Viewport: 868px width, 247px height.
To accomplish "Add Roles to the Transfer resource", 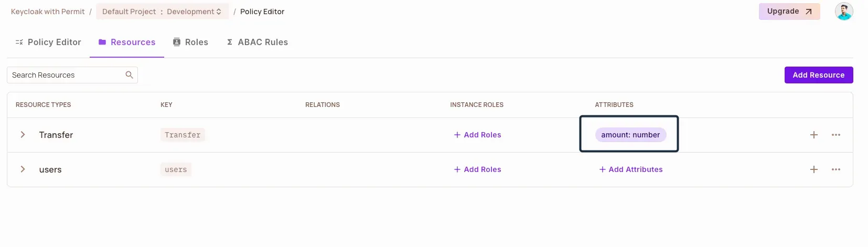I will (x=477, y=135).
